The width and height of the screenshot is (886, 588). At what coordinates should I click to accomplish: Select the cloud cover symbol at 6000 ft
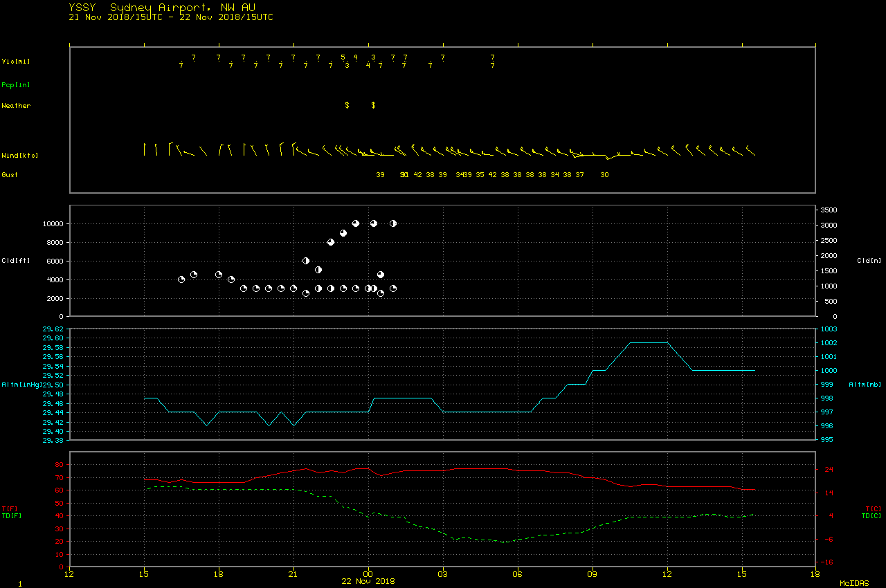point(306,261)
